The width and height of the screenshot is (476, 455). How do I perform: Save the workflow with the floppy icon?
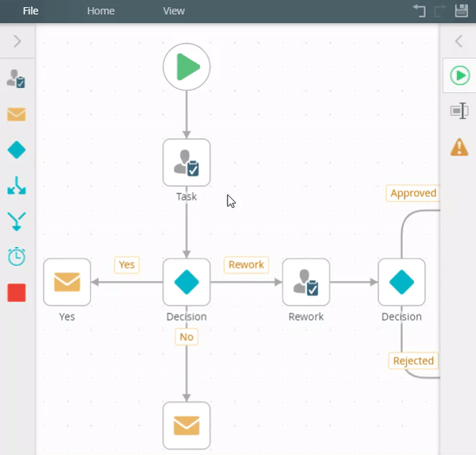(x=462, y=10)
